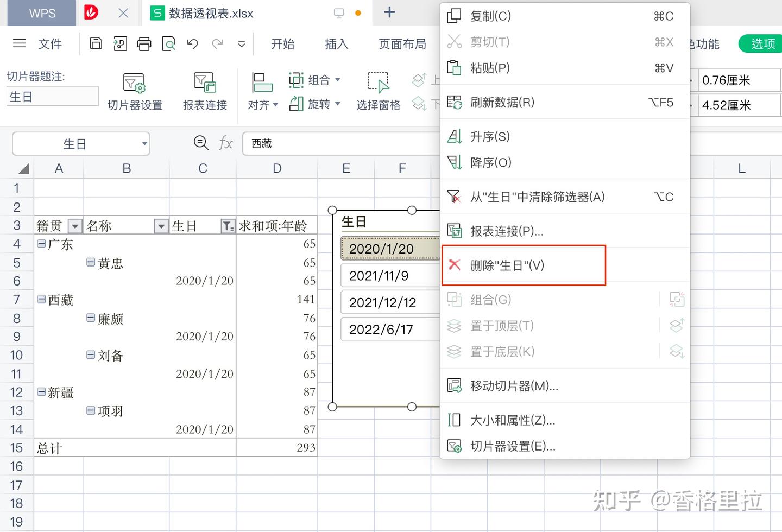The height and width of the screenshot is (532, 782).
Task: Switch to the 开始 ribbon tab
Action: pos(282,44)
